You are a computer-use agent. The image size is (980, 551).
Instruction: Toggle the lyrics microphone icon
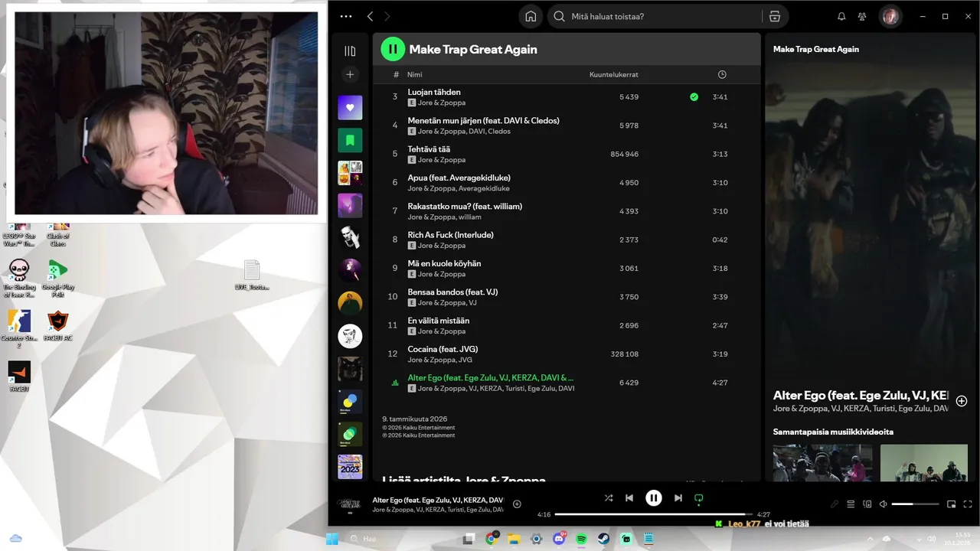click(835, 504)
